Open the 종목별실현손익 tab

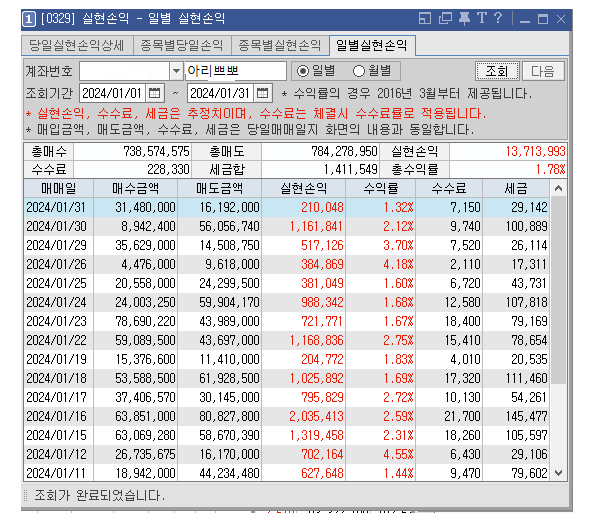pyautogui.click(x=280, y=45)
